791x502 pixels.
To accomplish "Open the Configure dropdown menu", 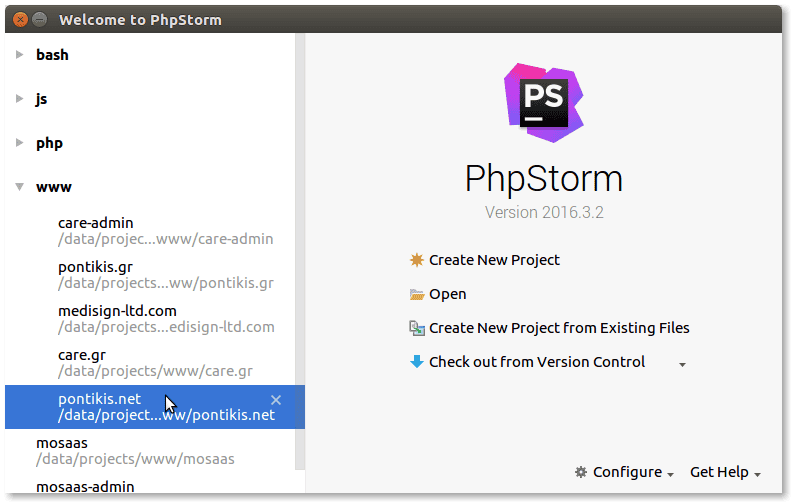I will point(625,472).
